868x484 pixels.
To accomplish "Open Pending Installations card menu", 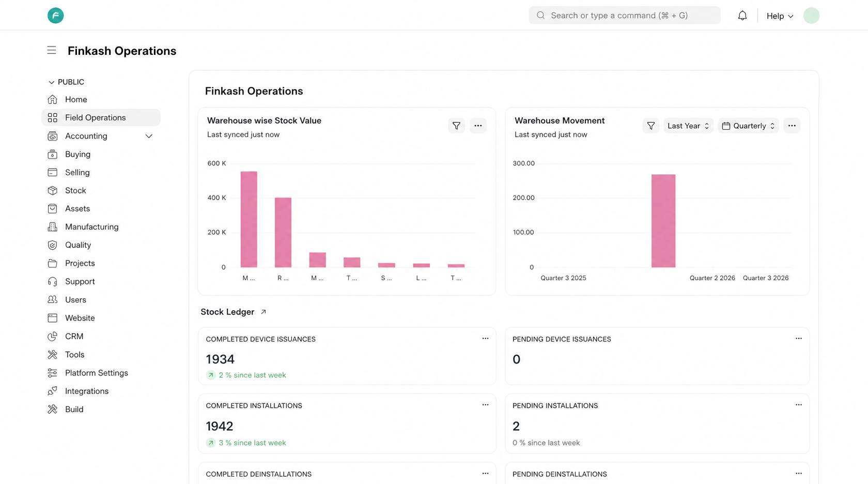I will point(799,405).
